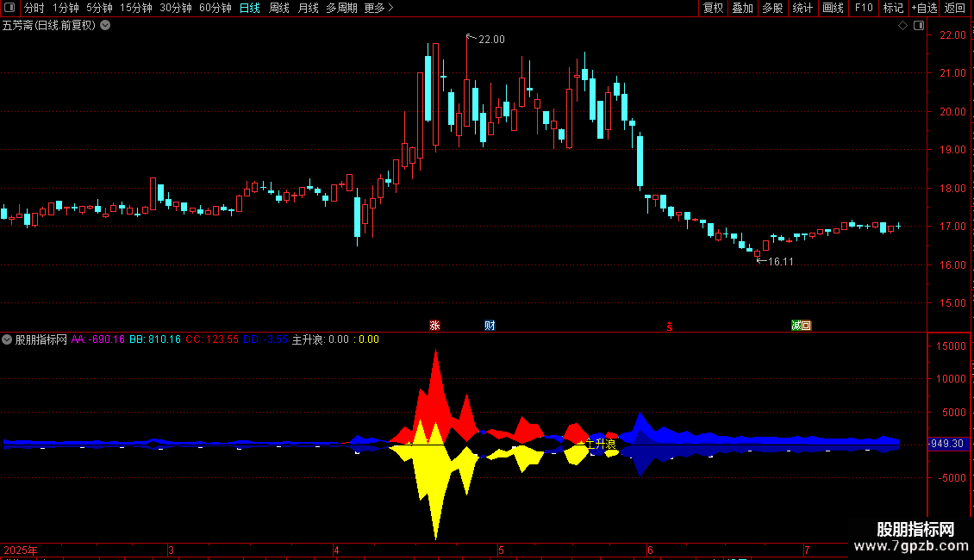Select the 60分钟 period tab
974x560 pixels.
coord(215,8)
